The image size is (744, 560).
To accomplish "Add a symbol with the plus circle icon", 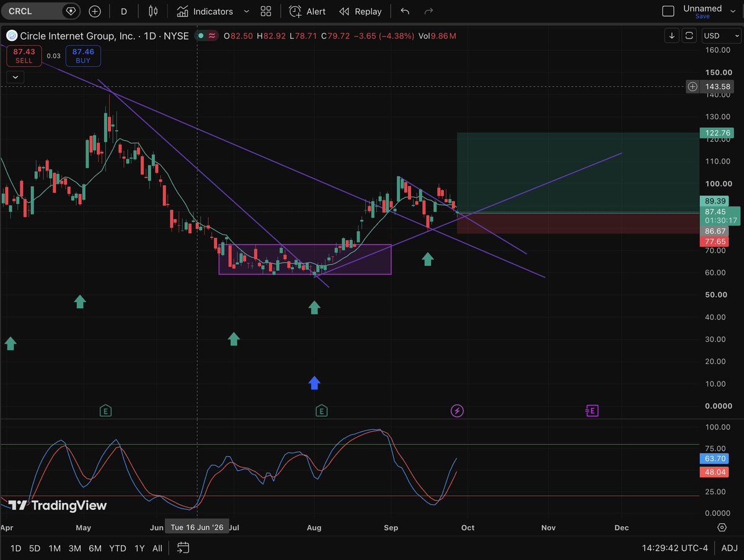I will point(95,11).
